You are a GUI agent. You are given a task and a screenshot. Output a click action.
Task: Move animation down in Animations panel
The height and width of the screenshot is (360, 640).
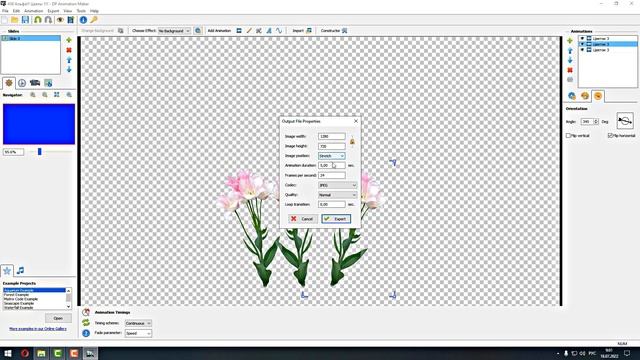(x=570, y=60)
